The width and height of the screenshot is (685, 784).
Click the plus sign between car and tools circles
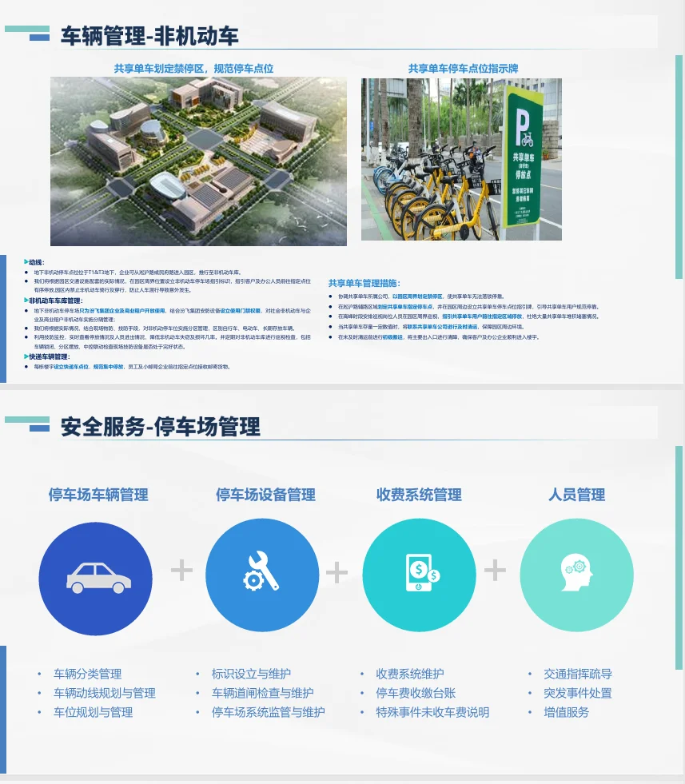pos(181,571)
